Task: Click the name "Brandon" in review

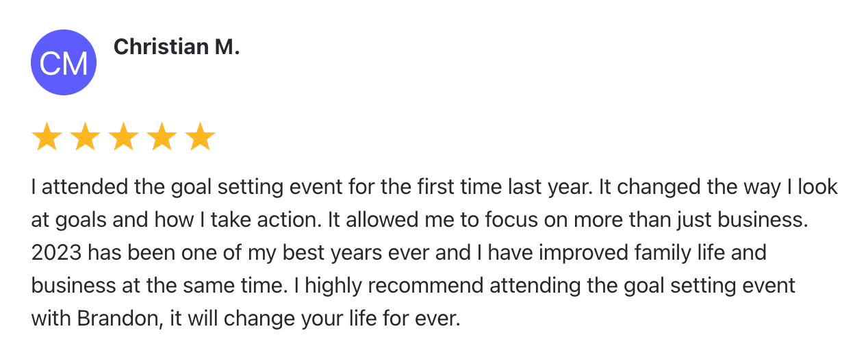Action: point(117,319)
